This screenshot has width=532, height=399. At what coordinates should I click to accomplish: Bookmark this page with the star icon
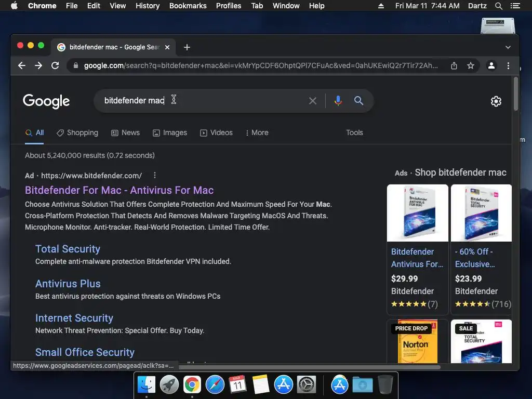click(471, 65)
